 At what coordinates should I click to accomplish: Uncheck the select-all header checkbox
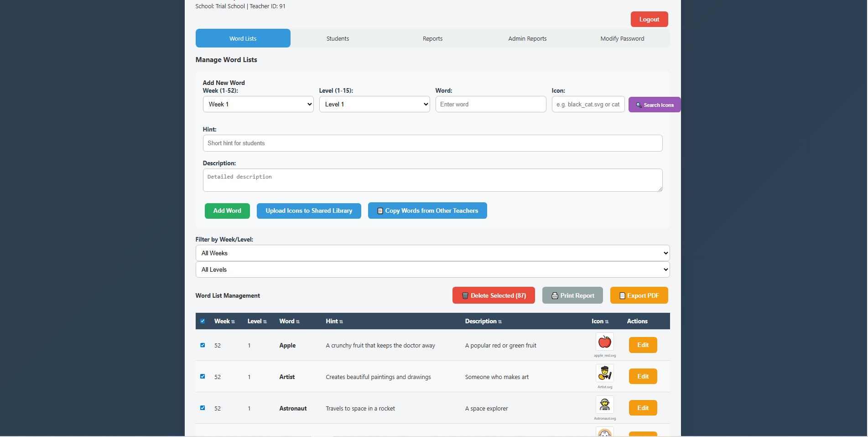(x=203, y=321)
